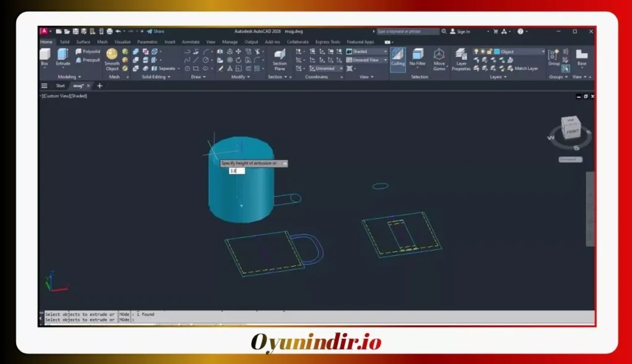The height and width of the screenshot is (364, 632).
Task: Click the layer lock toggle icon
Action: 489,51
